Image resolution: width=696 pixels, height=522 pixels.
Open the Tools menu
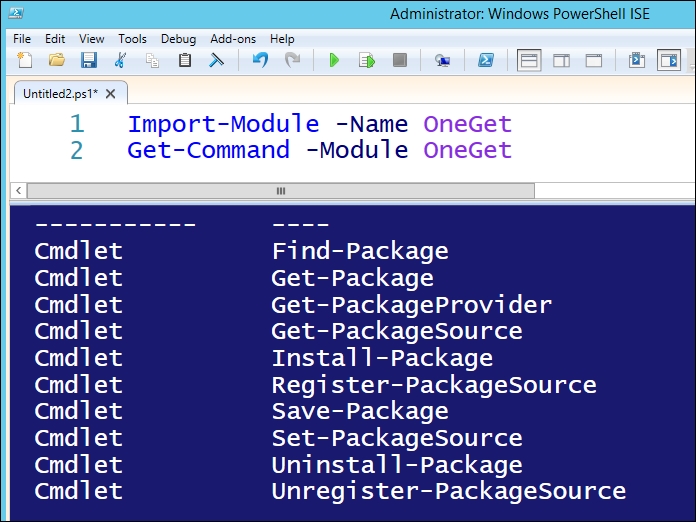[132, 39]
